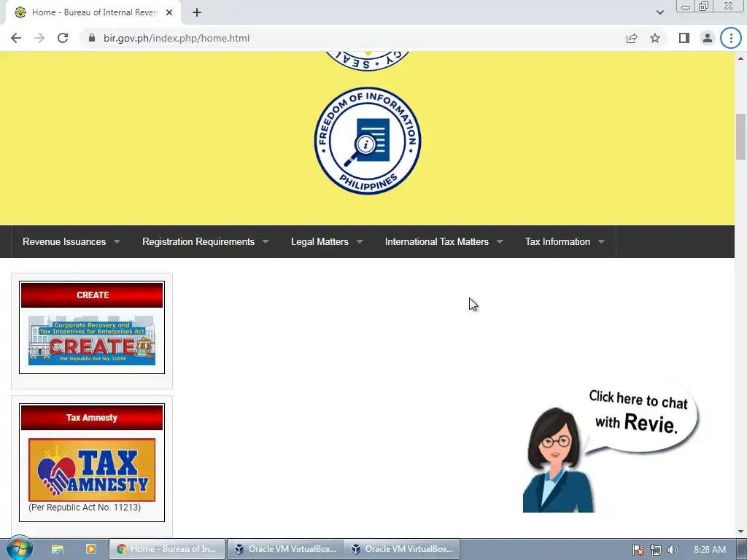Open the Chrome three-dot menu

(731, 38)
